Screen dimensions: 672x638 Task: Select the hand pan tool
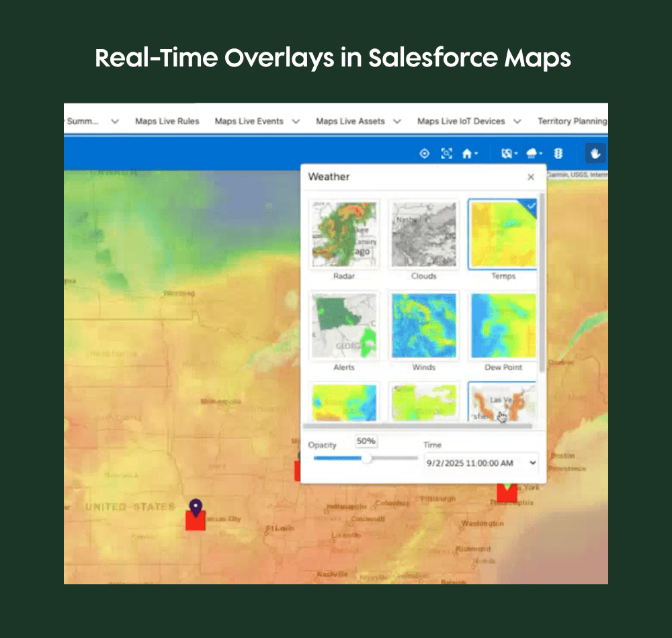595,153
